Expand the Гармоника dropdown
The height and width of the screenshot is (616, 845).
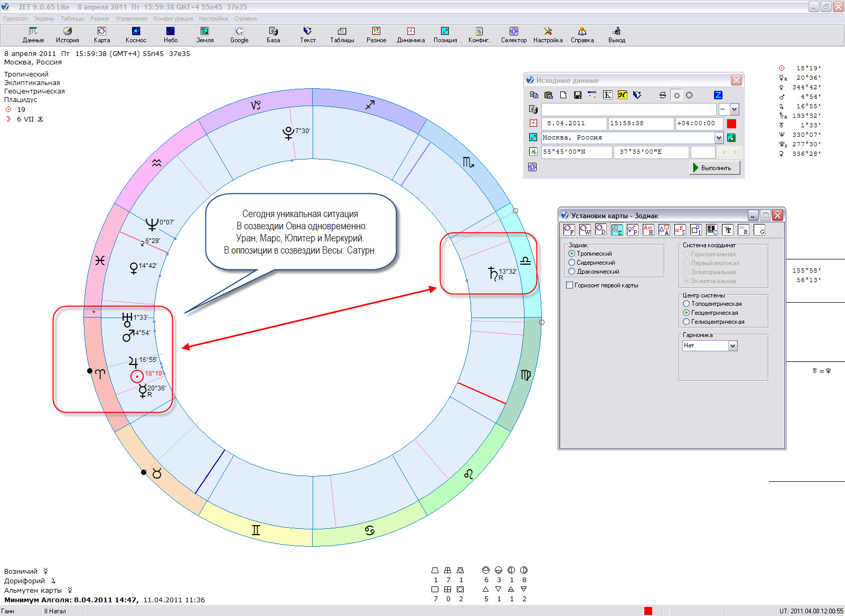[733, 346]
